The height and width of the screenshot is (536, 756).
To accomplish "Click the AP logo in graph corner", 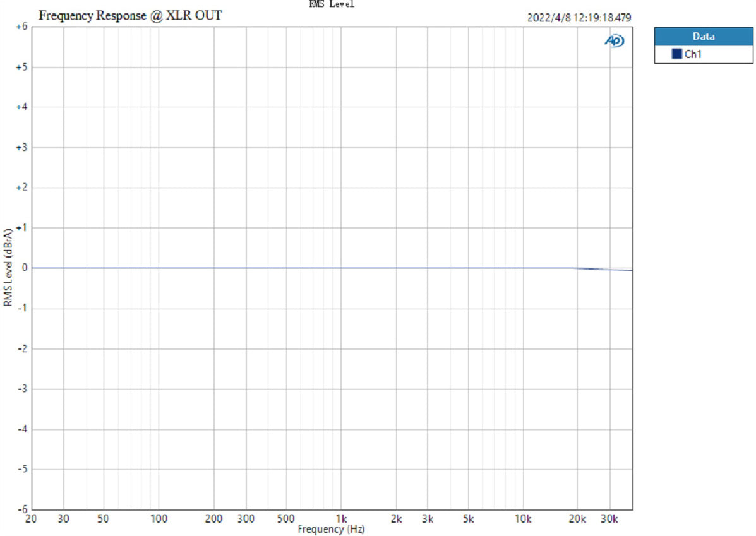I will point(615,40).
